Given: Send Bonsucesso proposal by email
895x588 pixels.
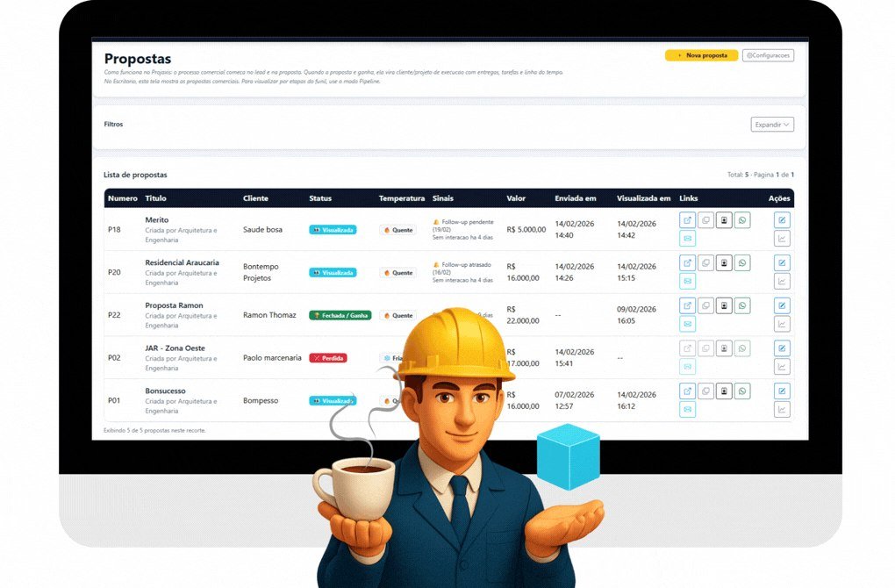Looking at the screenshot, I should click(687, 409).
